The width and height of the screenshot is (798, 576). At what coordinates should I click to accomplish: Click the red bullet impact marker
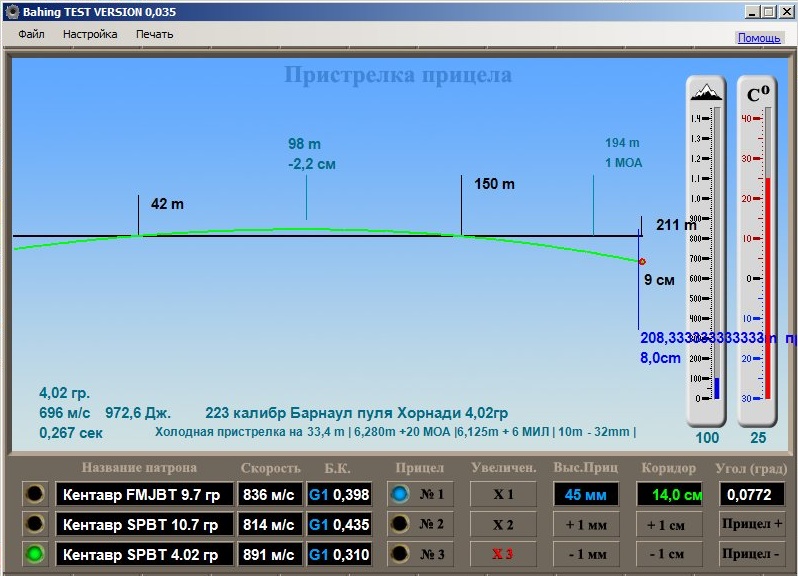pyautogui.click(x=642, y=261)
